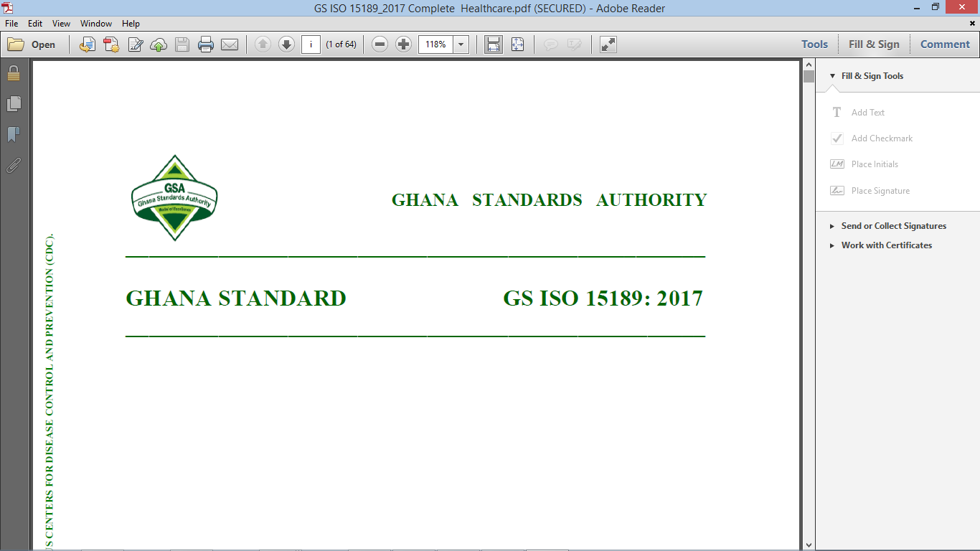Select the Add Checkmark tool
Image resolution: width=980 pixels, height=551 pixels.
(871, 138)
